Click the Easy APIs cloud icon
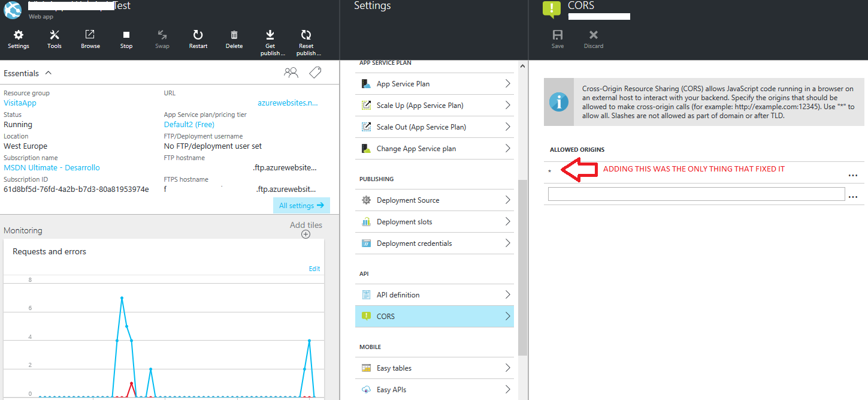 [x=366, y=390]
